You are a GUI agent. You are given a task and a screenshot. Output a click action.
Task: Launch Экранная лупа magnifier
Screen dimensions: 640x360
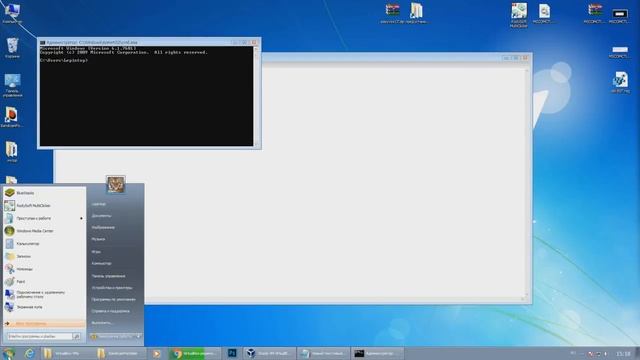[44, 307]
